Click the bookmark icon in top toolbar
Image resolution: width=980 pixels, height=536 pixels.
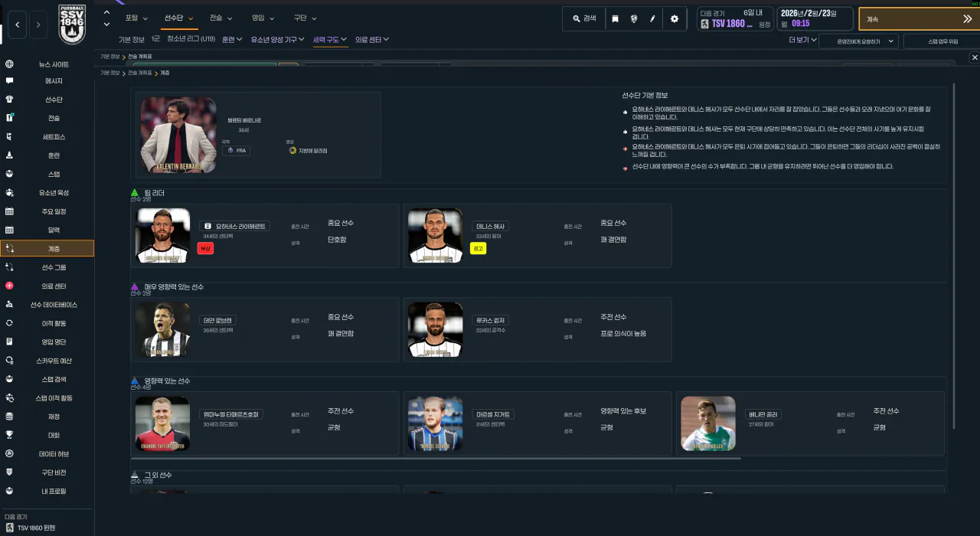pyautogui.click(x=615, y=18)
